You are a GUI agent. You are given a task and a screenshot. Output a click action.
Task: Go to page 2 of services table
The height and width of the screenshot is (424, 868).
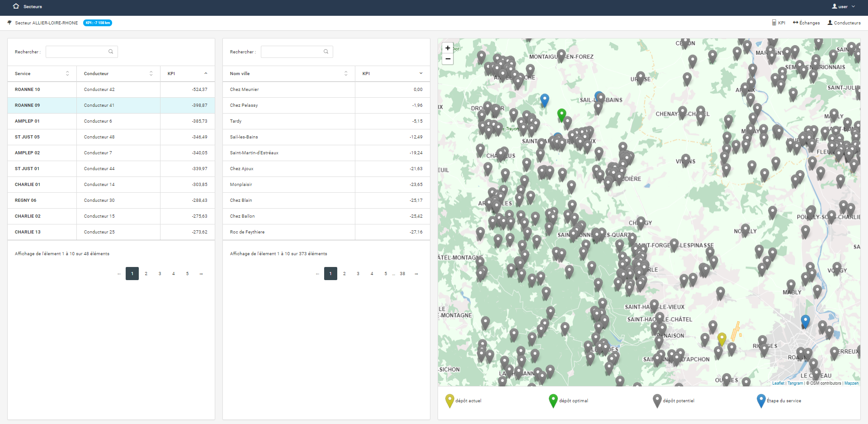146,274
